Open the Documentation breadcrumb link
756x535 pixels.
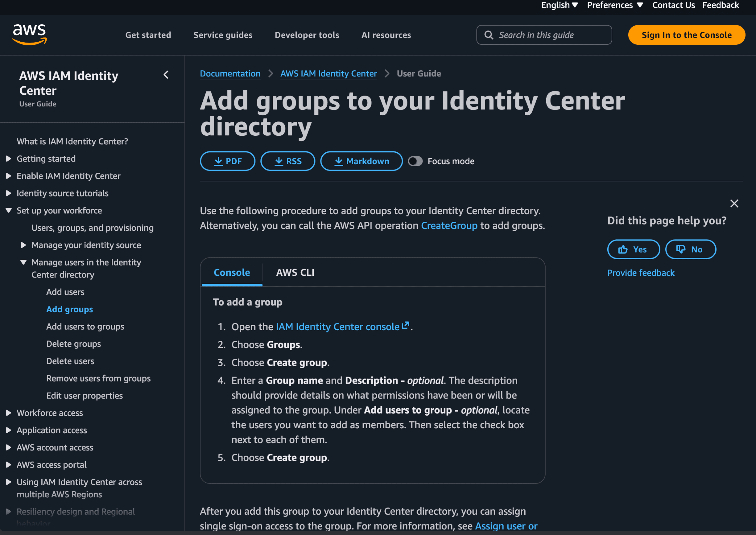click(230, 73)
